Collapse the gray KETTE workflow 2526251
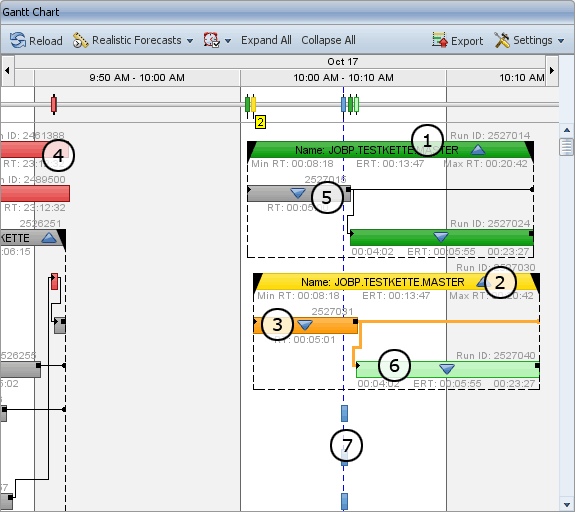This screenshot has height=512, width=575. click(49, 238)
